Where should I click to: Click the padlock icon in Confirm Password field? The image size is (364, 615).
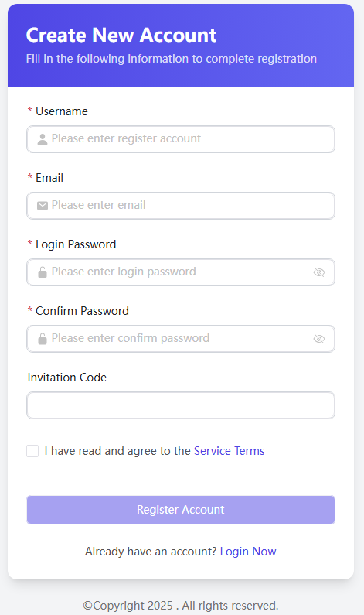tap(43, 339)
